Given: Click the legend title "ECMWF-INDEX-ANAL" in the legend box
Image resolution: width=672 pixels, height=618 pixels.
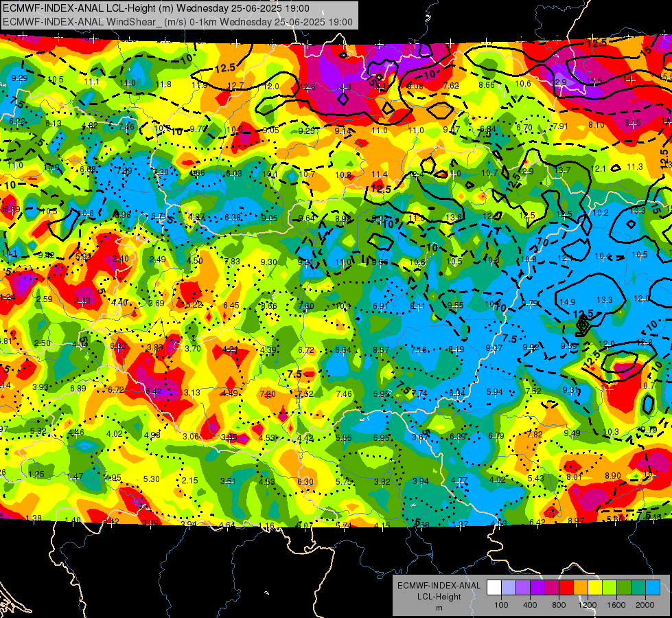Looking at the screenshot, I should (x=439, y=586).
